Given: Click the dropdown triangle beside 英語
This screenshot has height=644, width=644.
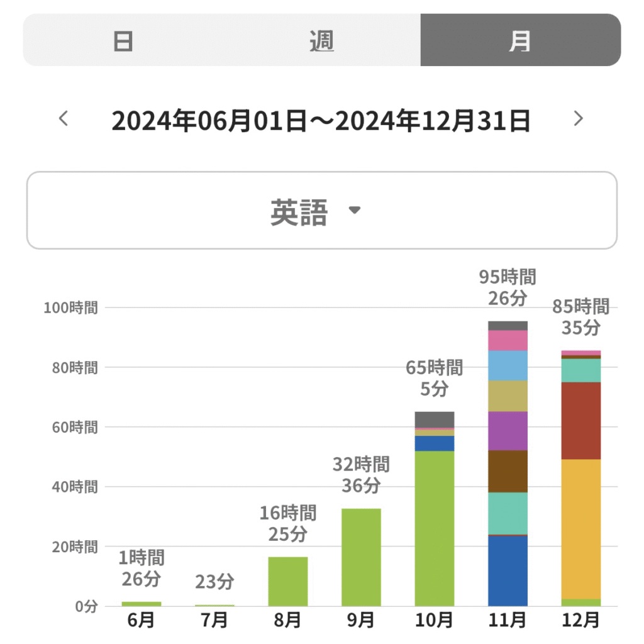Looking at the screenshot, I should pos(355,210).
